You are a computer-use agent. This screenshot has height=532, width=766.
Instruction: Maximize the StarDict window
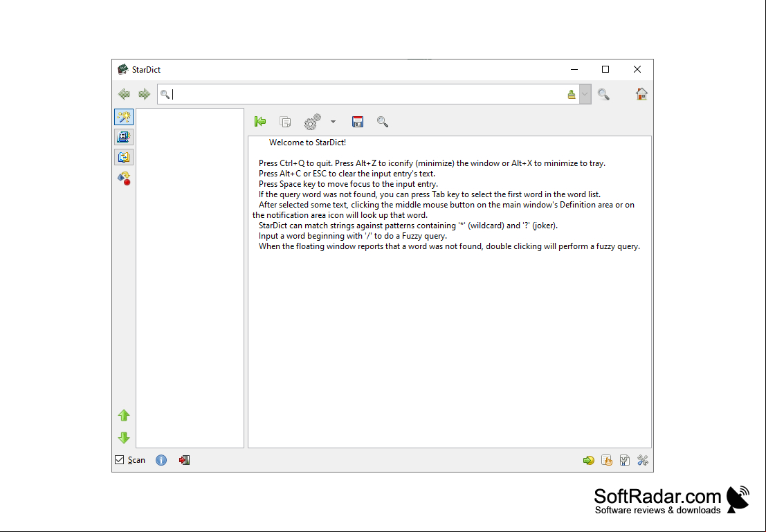(x=605, y=69)
